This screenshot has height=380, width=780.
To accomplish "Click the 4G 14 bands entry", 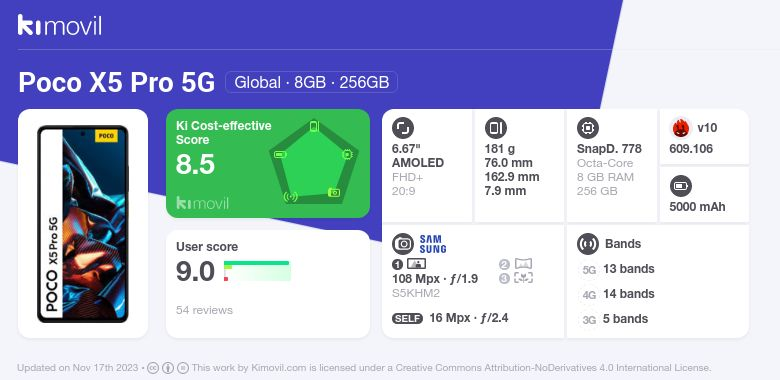I will pyautogui.click(x=617, y=294).
